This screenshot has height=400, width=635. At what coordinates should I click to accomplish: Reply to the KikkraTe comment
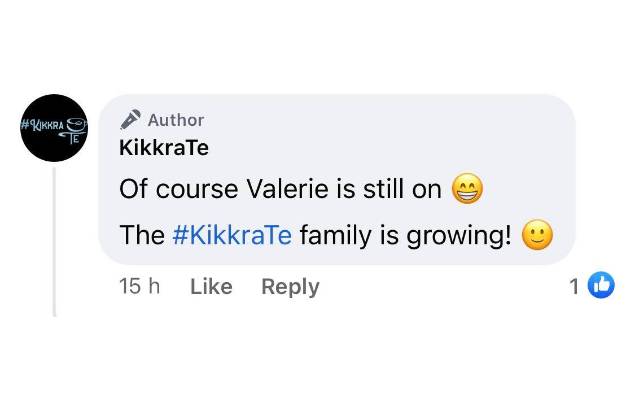coord(290,287)
